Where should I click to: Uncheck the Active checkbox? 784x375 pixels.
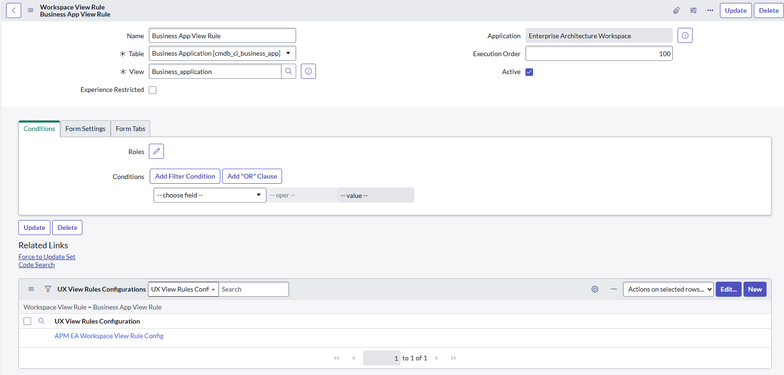pos(529,72)
